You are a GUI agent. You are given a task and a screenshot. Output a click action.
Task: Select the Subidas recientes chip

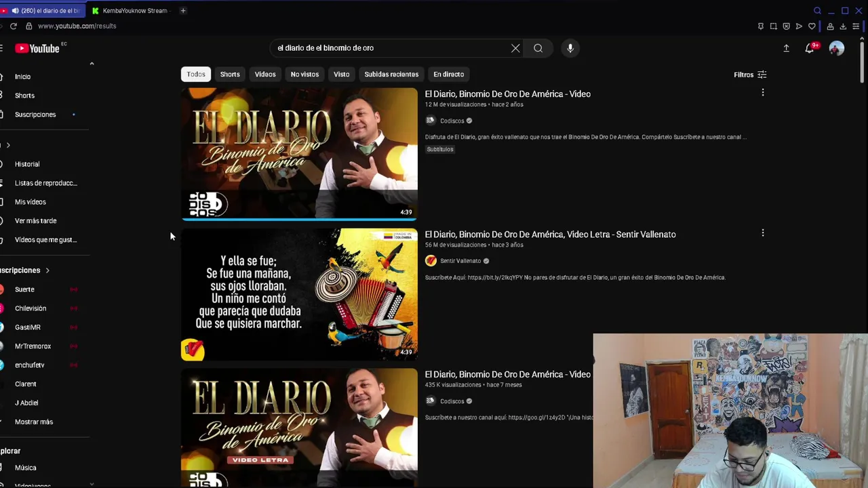click(x=391, y=75)
